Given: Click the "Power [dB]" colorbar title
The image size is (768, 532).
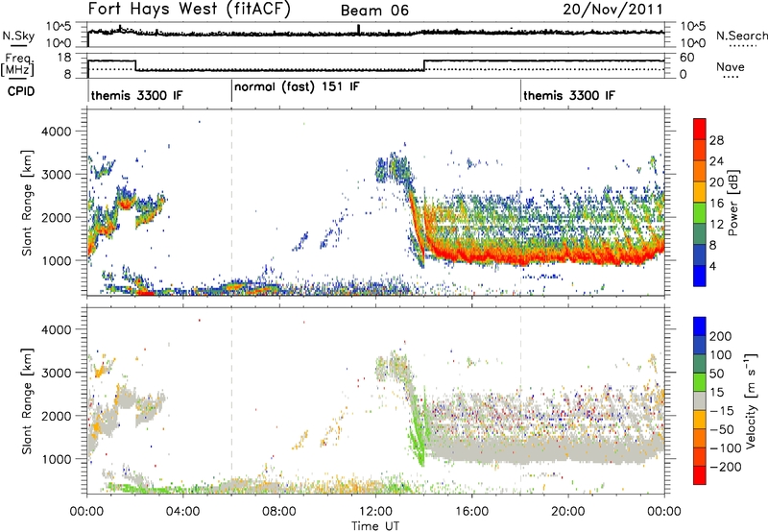Looking at the screenshot, I should (732, 203).
